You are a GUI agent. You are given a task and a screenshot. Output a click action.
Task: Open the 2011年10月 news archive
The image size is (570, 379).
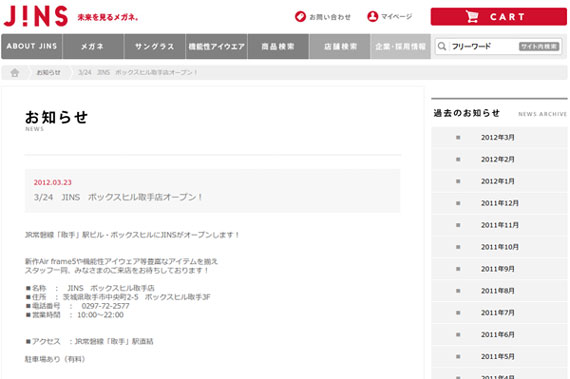click(499, 247)
